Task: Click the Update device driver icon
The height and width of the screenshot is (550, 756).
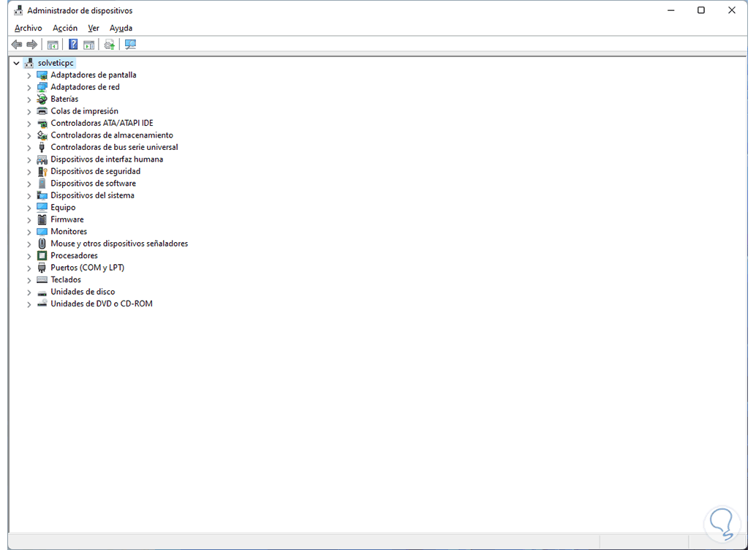Action: 110,45
